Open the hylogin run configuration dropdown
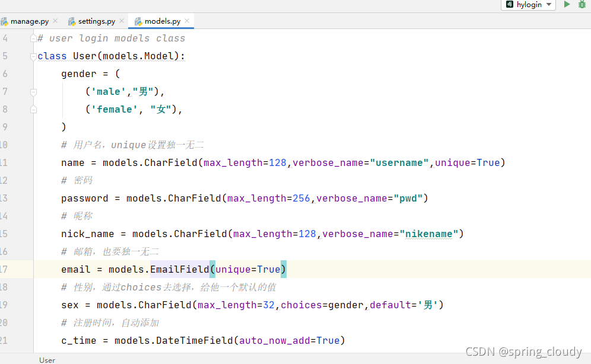This screenshot has height=364, width=591. tap(529, 5)
